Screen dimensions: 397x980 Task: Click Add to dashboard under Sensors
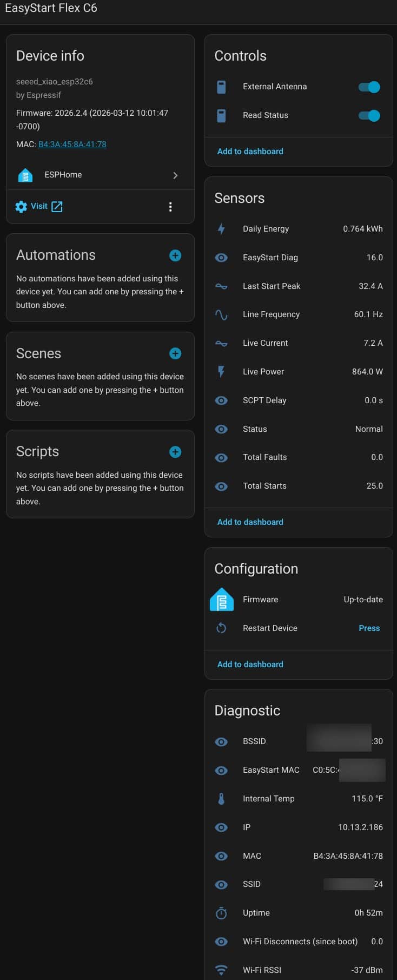250,522
